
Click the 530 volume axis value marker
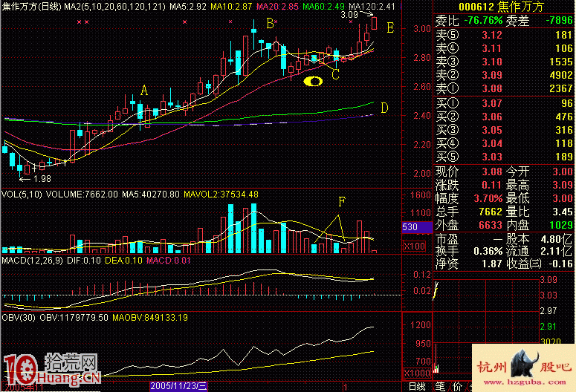[x=410, y=227]
